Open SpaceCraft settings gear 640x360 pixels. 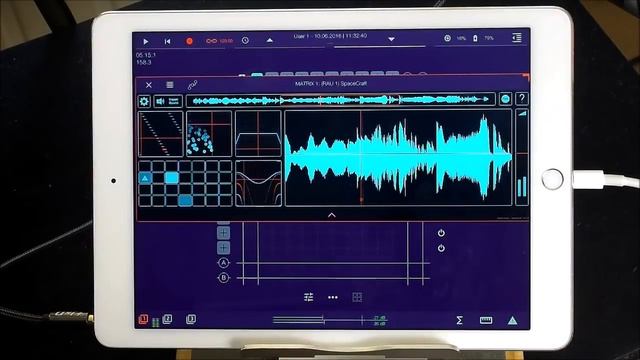144,101
